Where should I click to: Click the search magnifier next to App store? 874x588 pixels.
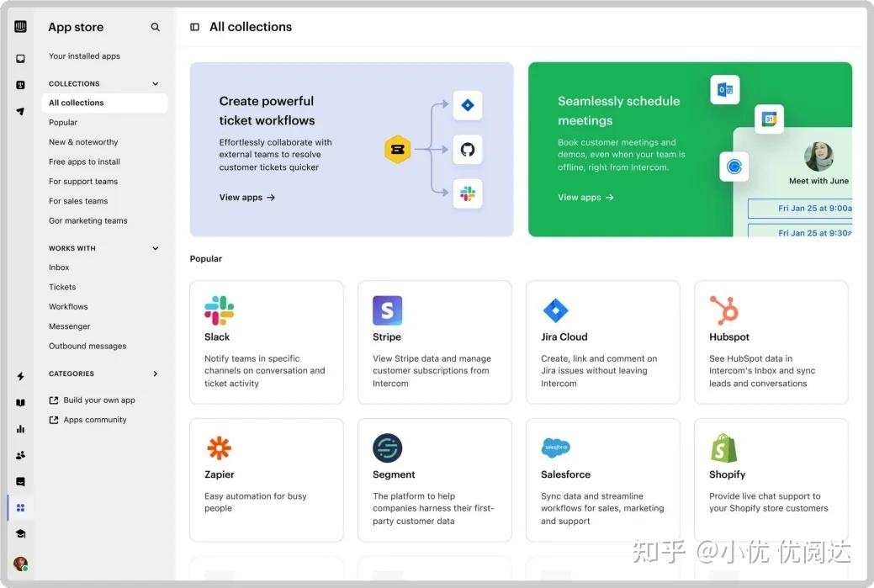click(x=155, y=26)
